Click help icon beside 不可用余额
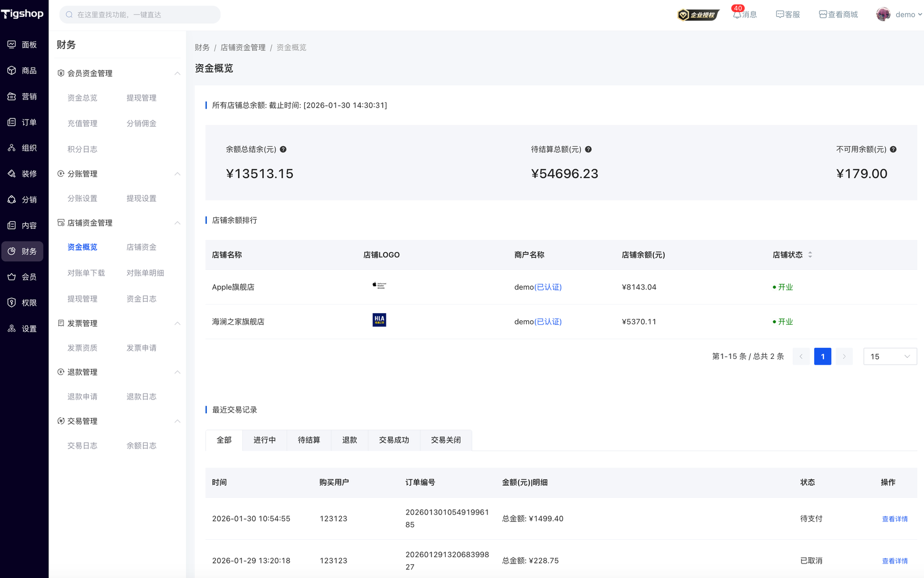 [x=893, y=149]
